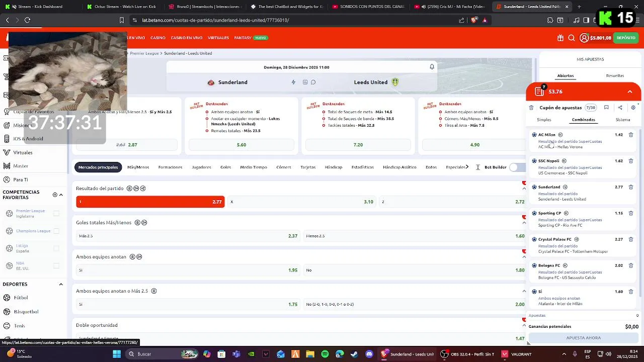Viewport: 644px width, 362px height.
Task: Open Spotify from the taskbar
Action: (x=325, y=354)
